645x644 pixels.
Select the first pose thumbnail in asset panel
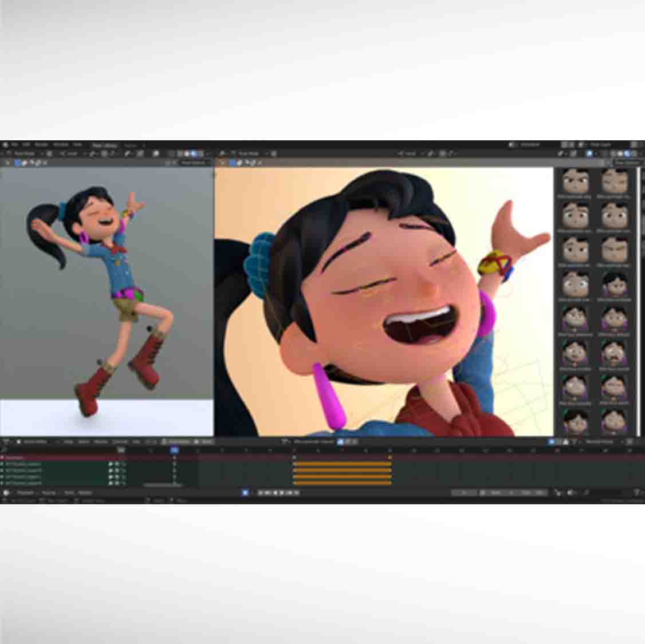[576, 183]
